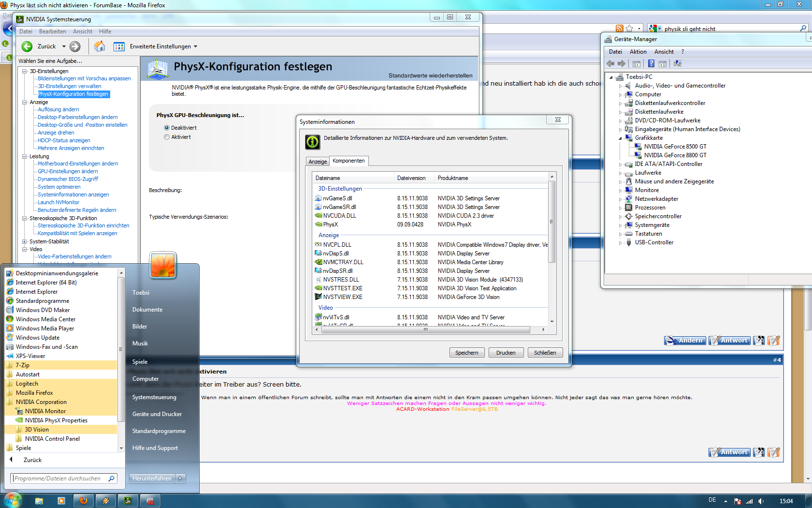Select the Deaktiviert PhysX radio button
Screen dimensions: 812x508
pos(167,128)
